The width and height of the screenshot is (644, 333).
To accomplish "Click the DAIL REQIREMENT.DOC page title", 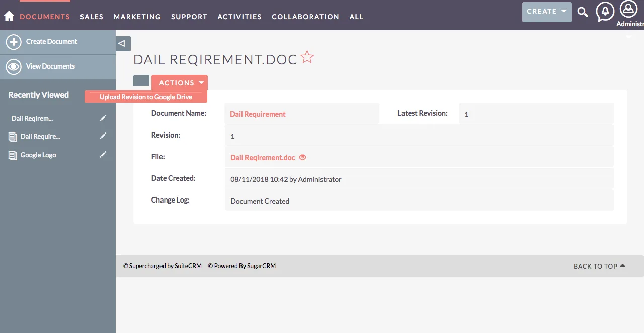I will tap(215, 59).
